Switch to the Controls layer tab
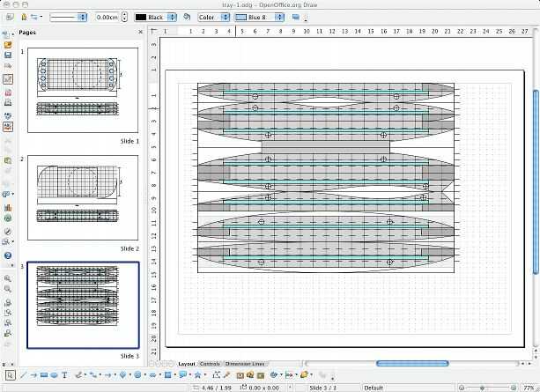Image resolution: width=540 pixels, height=392 pixels. pos(210,364)
